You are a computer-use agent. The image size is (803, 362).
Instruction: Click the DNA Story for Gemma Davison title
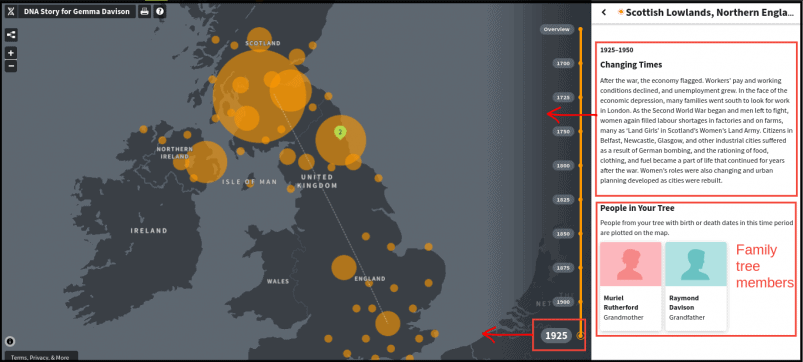coord(77,11)
